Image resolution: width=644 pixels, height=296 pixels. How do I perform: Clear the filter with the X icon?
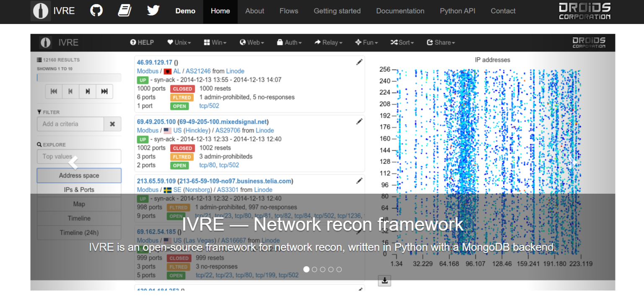[112, 124]
